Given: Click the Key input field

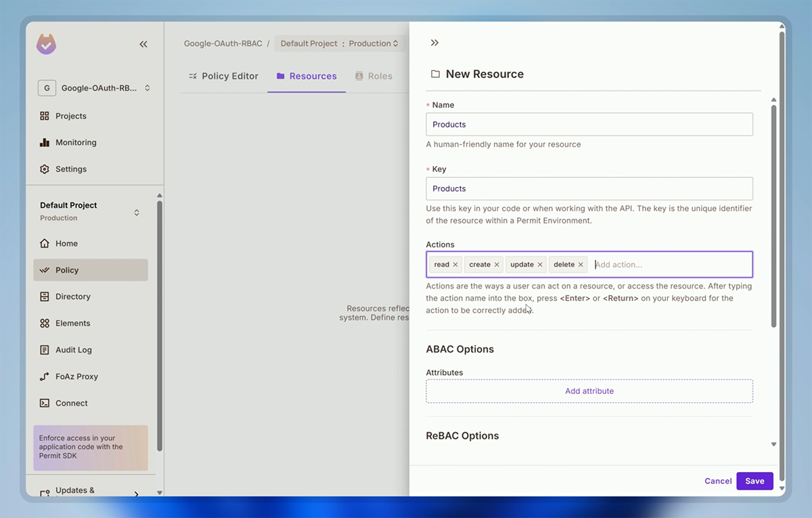Looking at the screenshot, I should pos(589,188).
